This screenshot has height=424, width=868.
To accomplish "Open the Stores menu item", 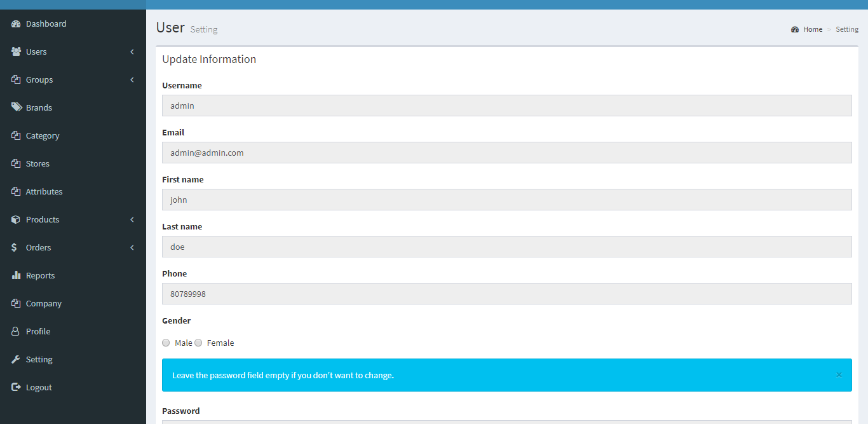I will (x=73, y=163).
